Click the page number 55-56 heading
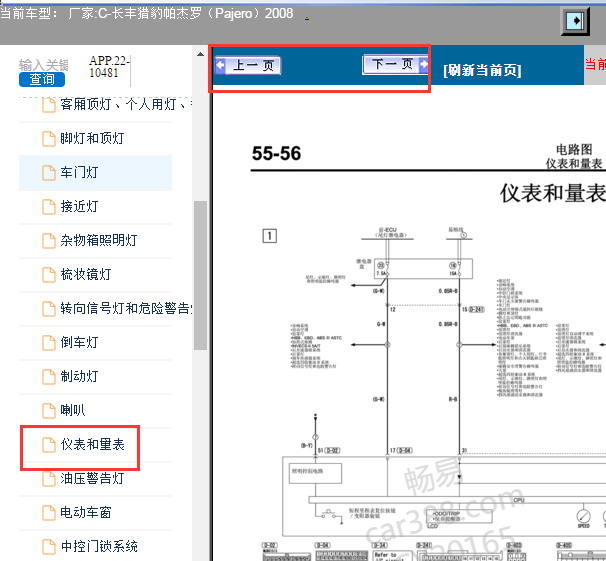Viewport: 606px width, 561px height. click(276, 153)
